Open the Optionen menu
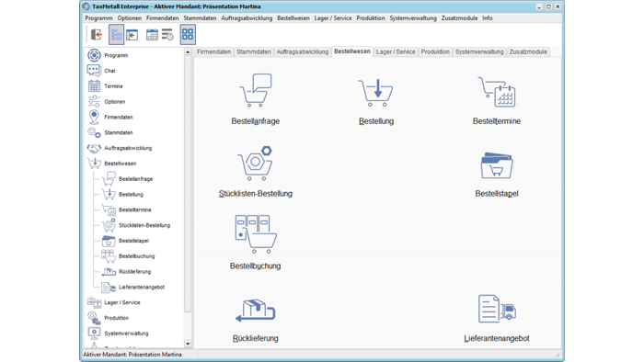This screenshot has width=644, height=362. (130, 18)
